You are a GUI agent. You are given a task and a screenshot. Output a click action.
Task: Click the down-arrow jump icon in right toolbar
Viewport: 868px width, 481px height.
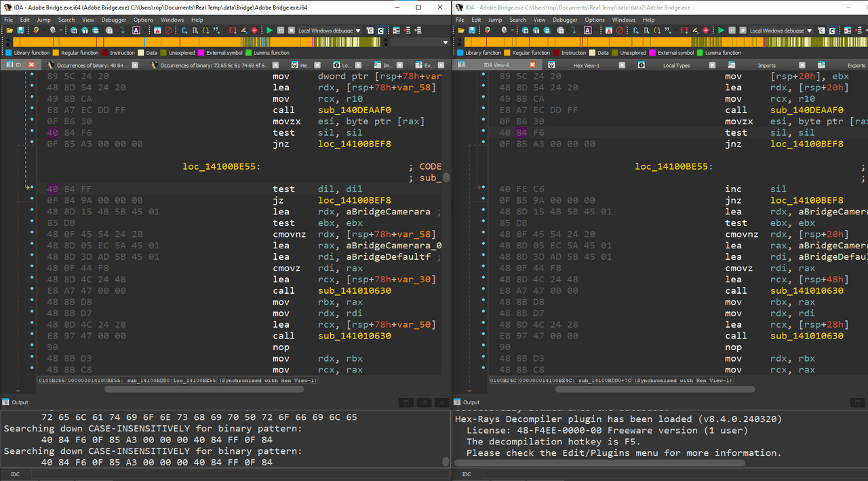[574, 31]
